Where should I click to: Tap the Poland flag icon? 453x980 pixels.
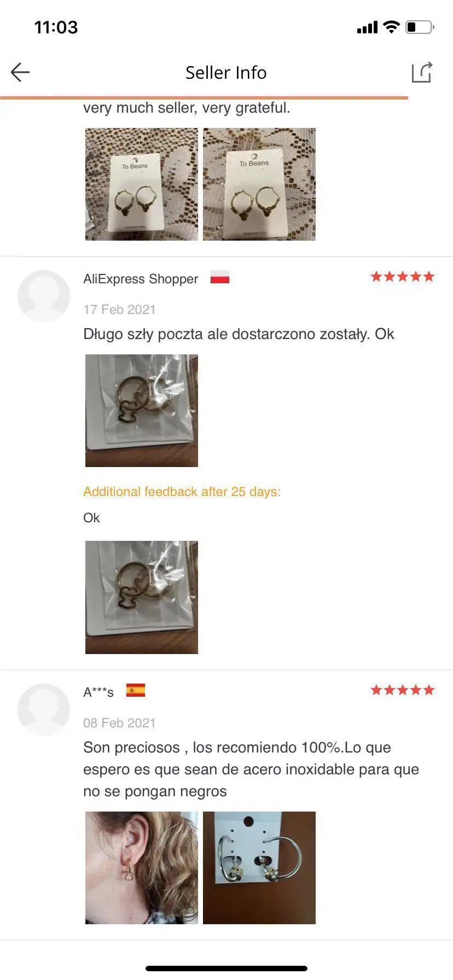coord(220,278)
